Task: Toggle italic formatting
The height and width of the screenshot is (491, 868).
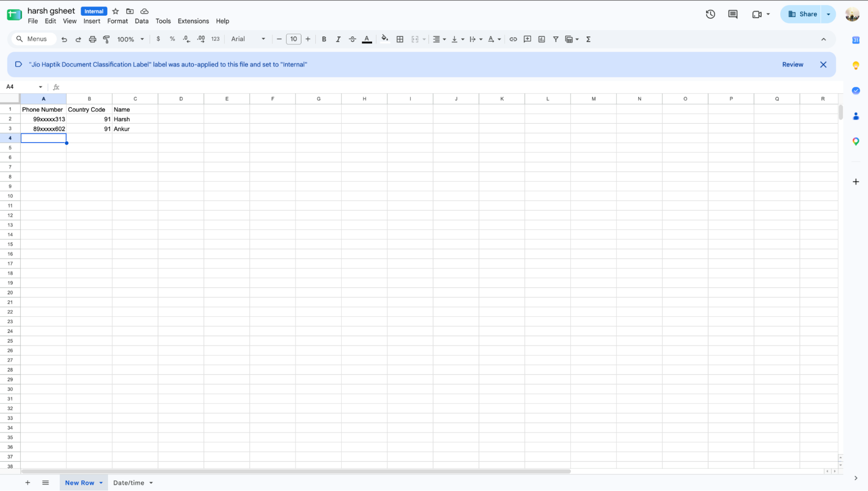Action: (338, 39)
